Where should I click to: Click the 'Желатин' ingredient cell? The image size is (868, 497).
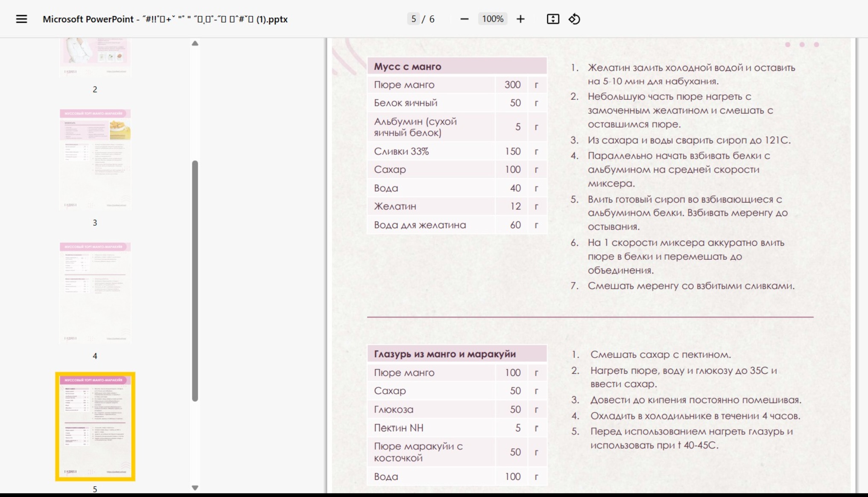[x=431, y=206]
